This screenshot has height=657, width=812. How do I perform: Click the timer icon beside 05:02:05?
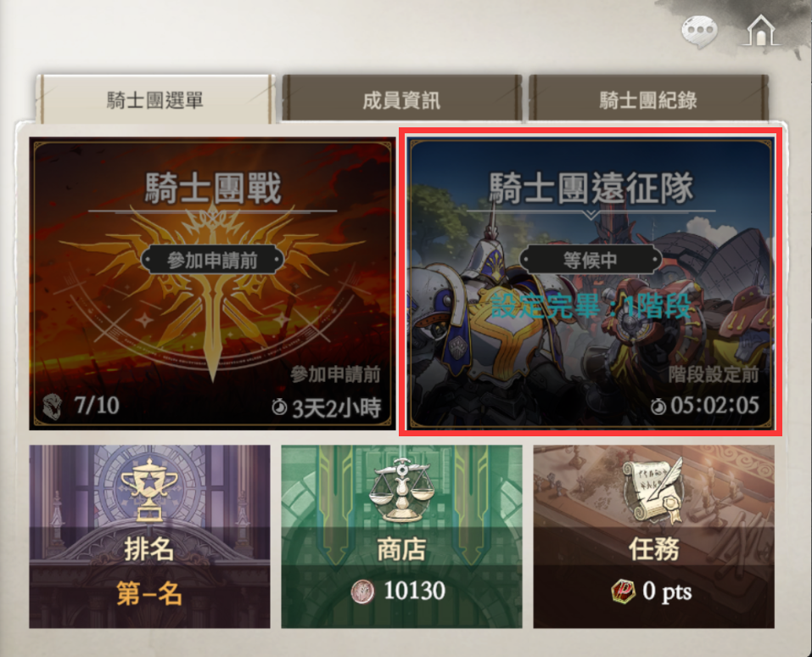[x=658, y=407]
